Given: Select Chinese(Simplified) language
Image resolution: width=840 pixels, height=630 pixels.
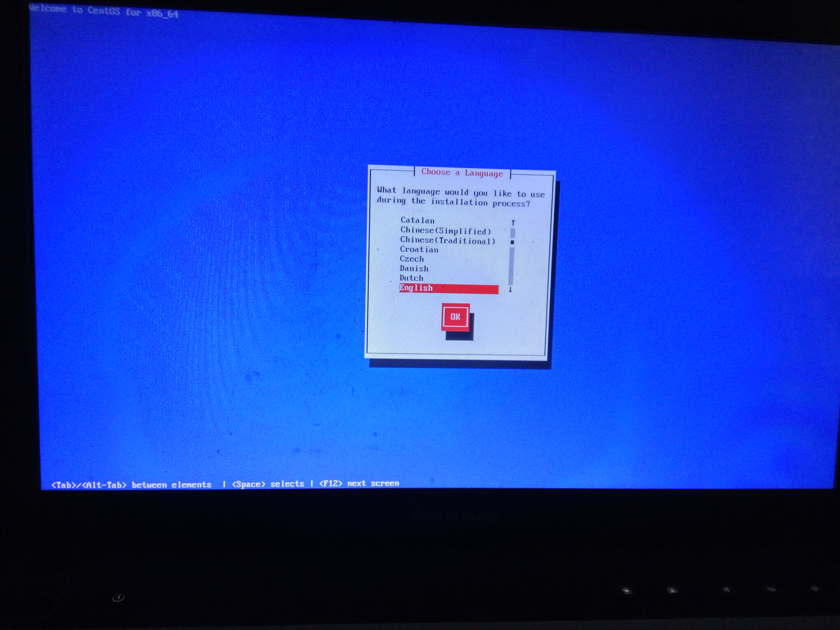Looking at the screenshot, I should pyautogui.click(x=445, y=231).
